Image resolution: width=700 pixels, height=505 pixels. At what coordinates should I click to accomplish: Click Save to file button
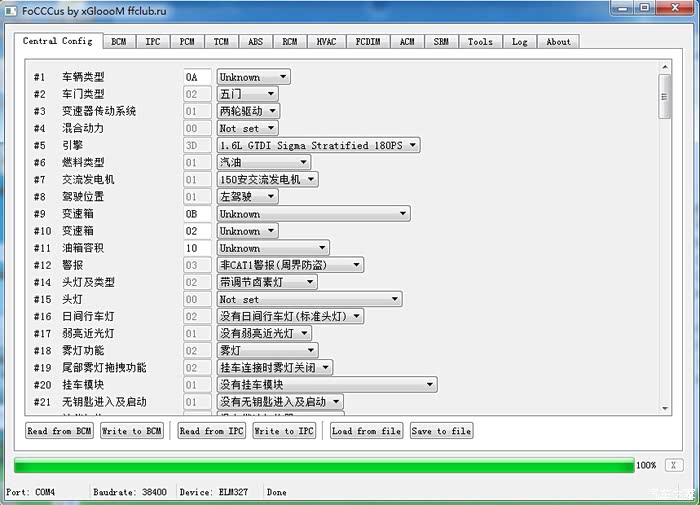coord(442,431)
